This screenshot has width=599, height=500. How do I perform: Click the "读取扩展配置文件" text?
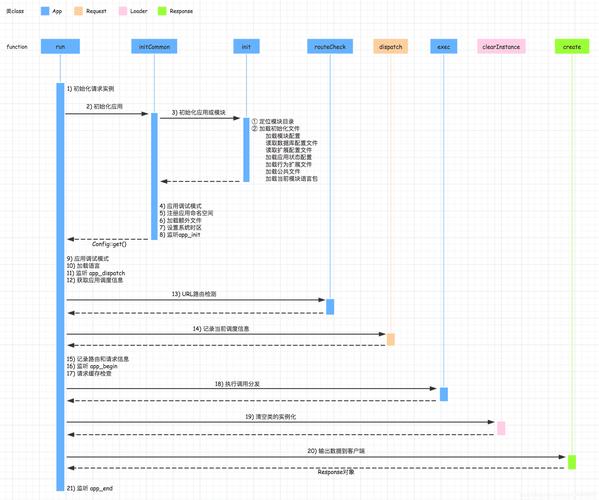pyautogui.click(x=289, y=150)
